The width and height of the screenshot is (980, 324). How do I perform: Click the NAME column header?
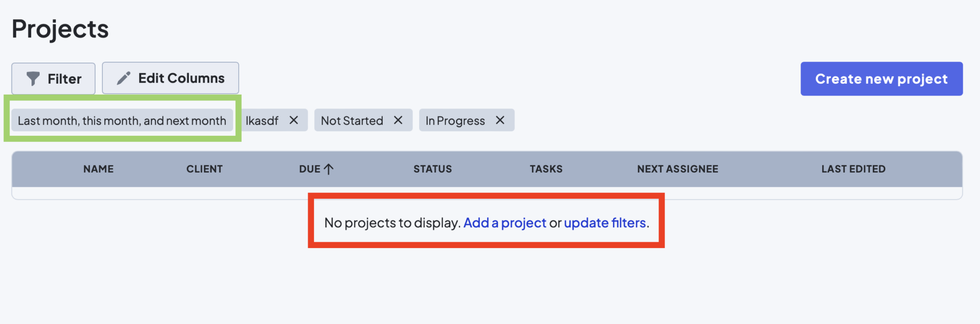98,168
